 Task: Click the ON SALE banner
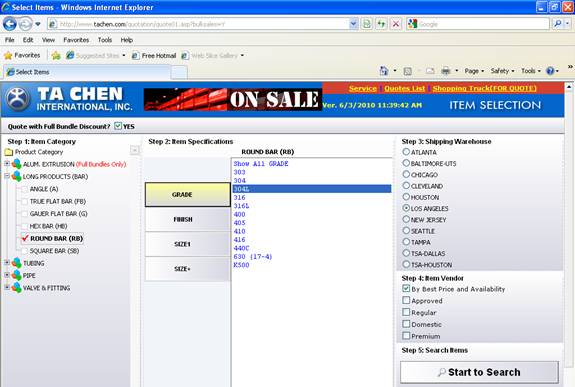233,99
